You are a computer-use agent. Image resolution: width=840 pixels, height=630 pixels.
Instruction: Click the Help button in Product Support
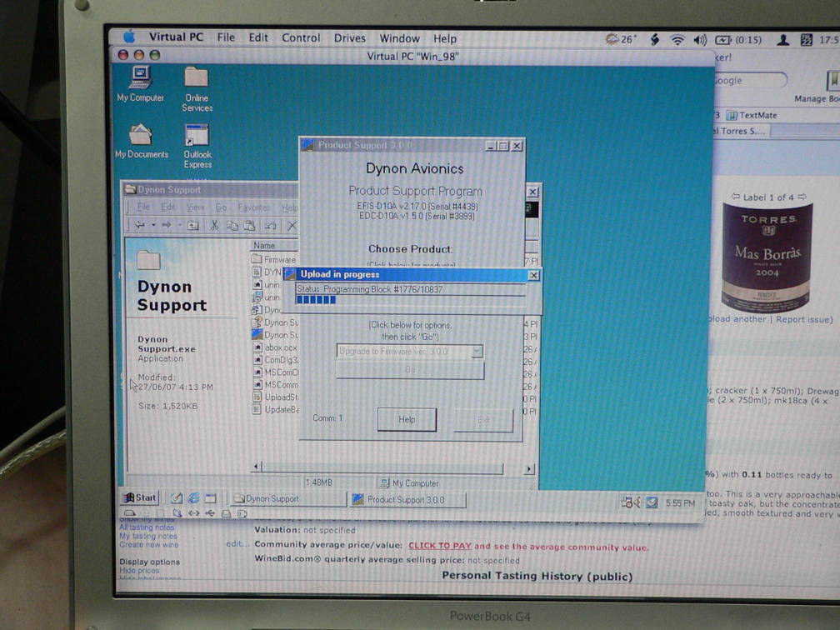pos(407,419)
